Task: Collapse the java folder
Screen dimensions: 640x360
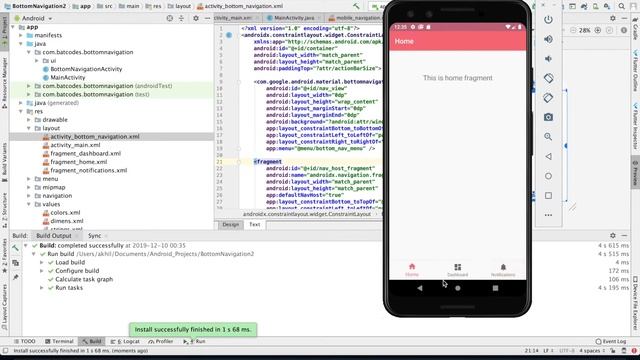Action: coord(21,44)
